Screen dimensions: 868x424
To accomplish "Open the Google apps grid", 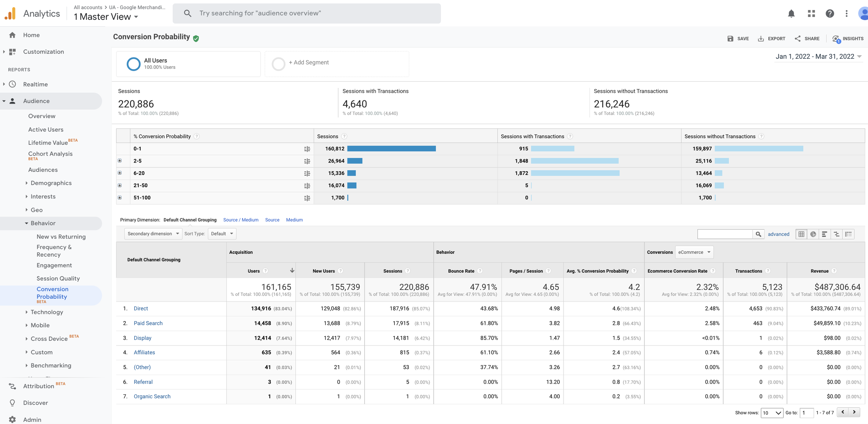I will (x=811, y=14).
